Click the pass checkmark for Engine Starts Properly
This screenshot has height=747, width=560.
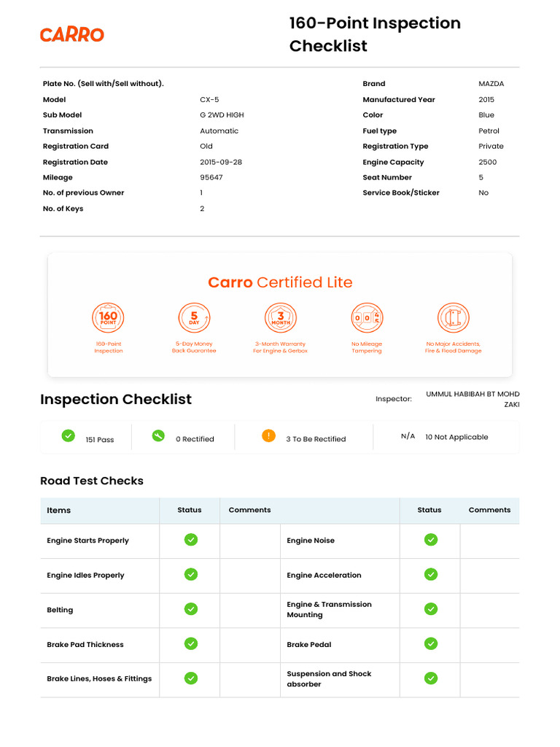[x=191, y=540]
